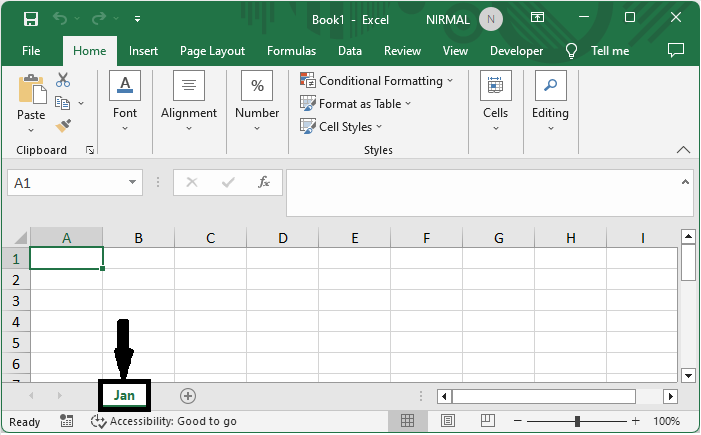Switch to Page Break Preview view

pos(489,421)
